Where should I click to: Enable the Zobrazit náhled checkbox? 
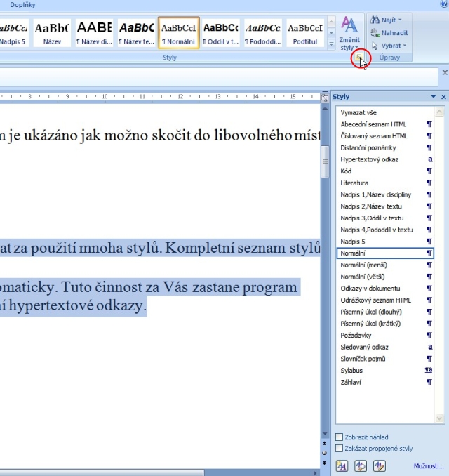(x=340, y=437)
